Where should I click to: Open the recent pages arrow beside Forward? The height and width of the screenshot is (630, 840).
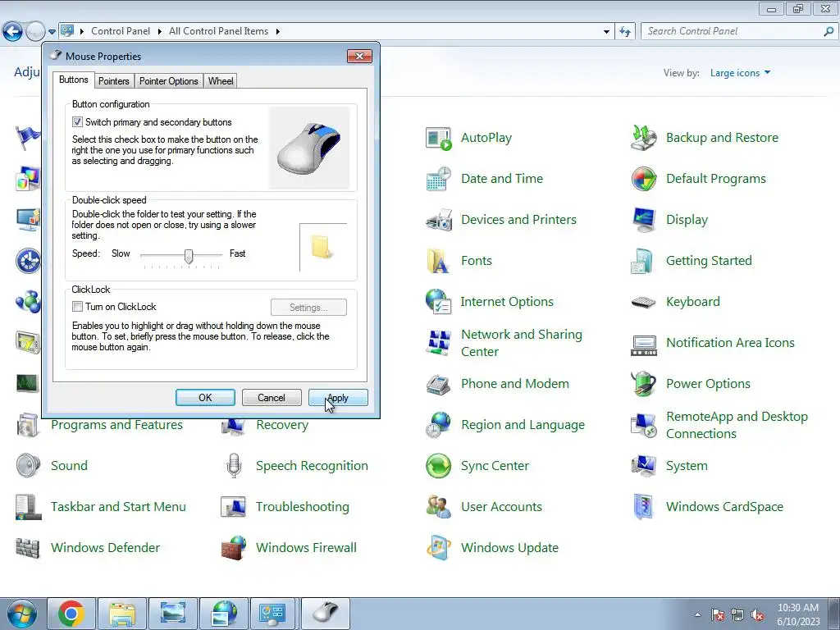52,32
